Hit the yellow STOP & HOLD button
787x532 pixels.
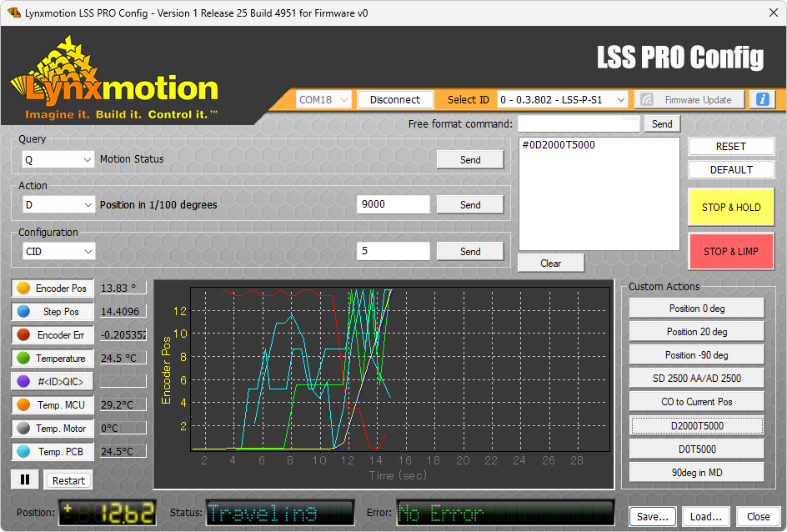tap(731, 208)
